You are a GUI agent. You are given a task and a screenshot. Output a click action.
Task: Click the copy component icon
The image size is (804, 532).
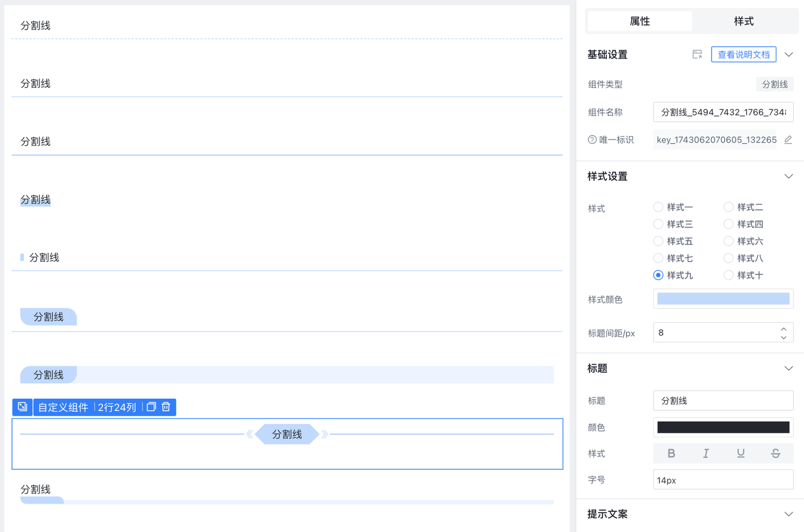pos(151,407)
